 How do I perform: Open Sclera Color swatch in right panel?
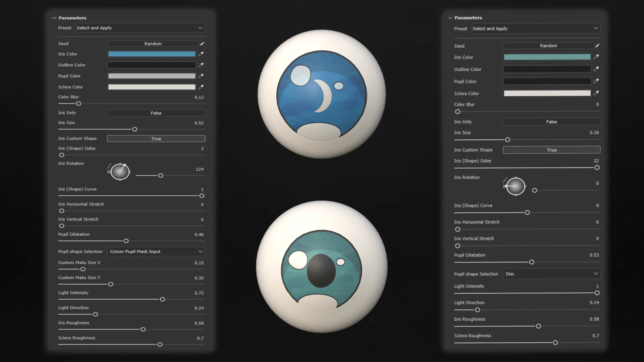click(547, 93)
